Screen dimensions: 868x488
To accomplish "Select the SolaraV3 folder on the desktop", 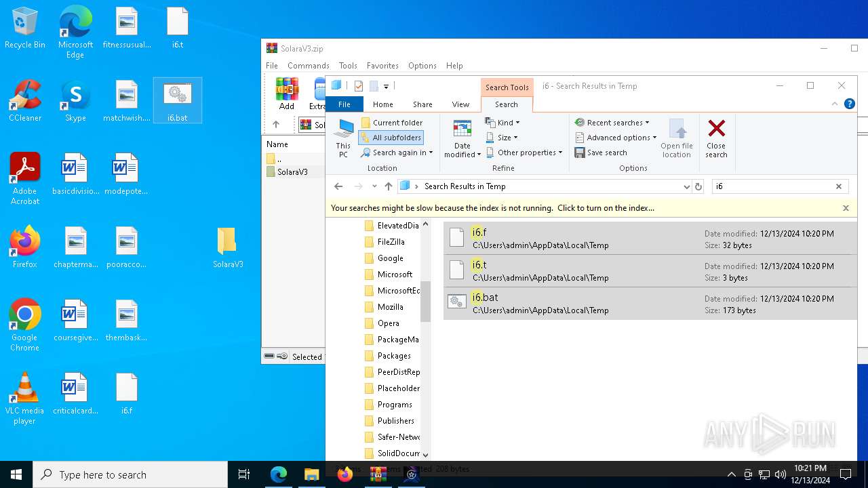I will 228,247.
